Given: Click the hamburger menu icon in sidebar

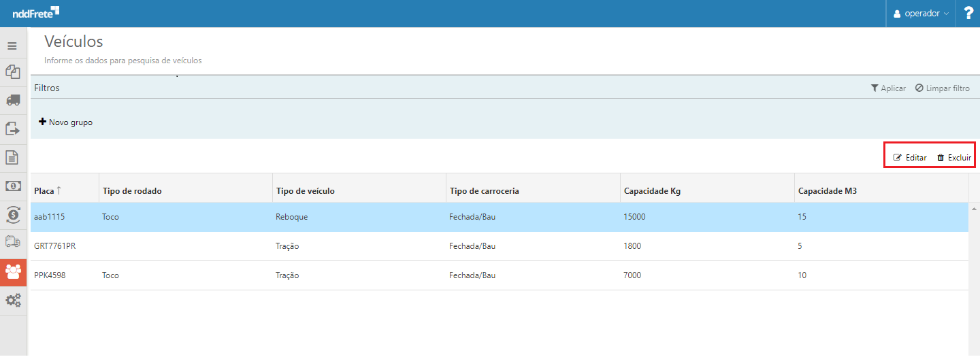Looking at the screenshot, I should click(x=12, y=46).
